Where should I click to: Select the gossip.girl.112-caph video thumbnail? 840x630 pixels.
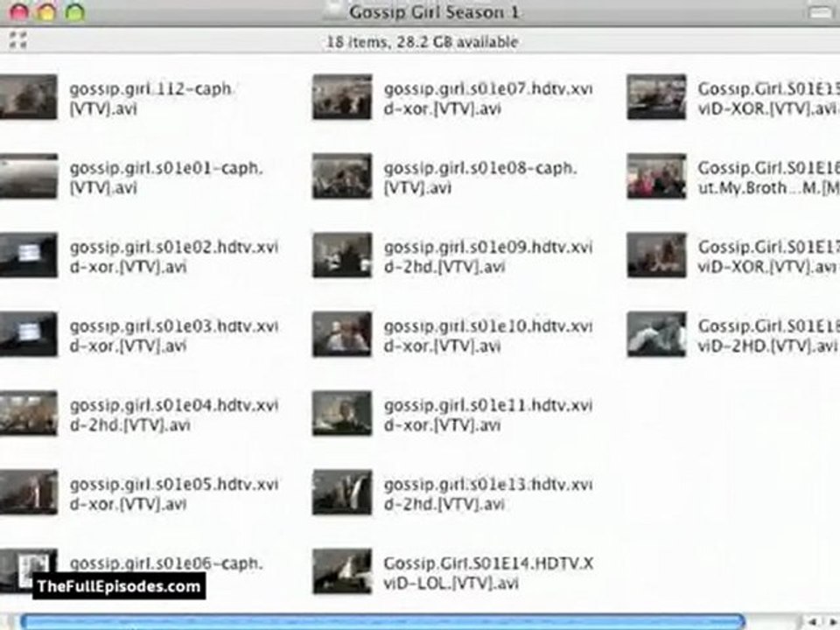[28, 97]
